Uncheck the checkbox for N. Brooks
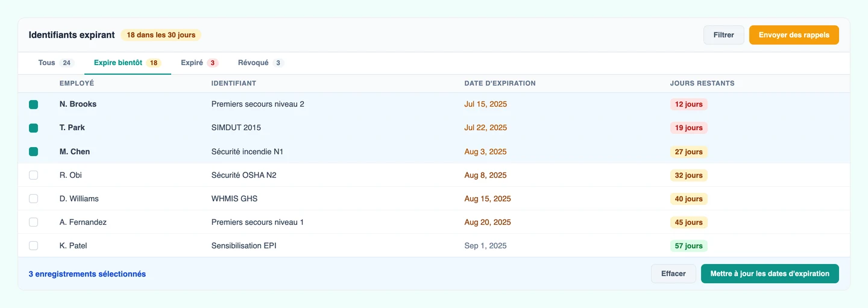 (x=34, y=104)
